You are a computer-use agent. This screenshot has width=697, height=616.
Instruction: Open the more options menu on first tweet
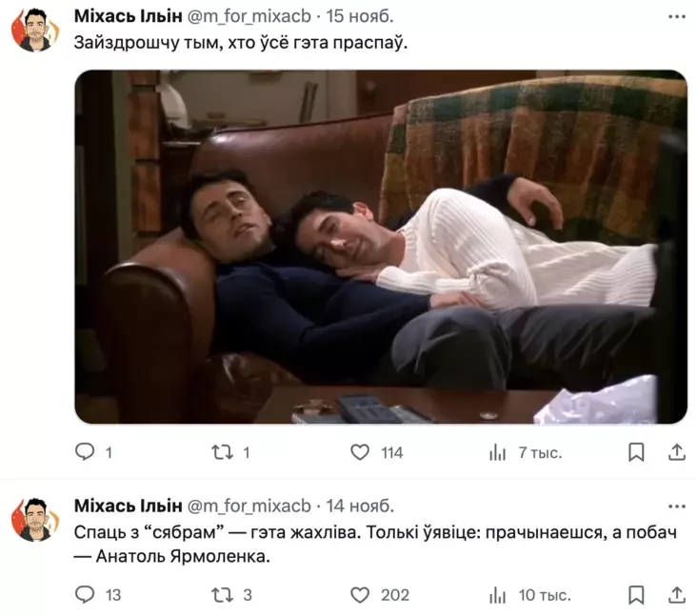677,17
